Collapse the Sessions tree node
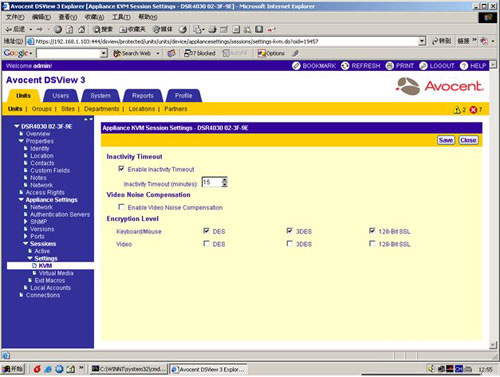 [26, 244]
